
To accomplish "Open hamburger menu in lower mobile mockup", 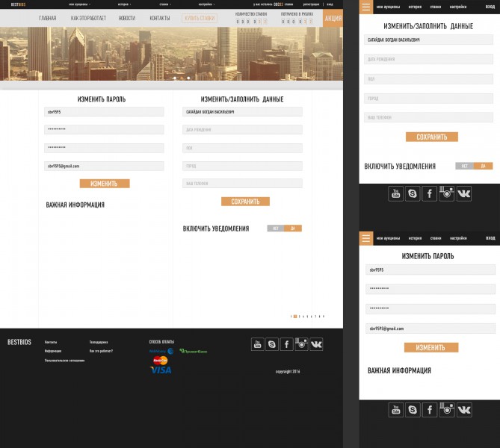I will (366, 238).
